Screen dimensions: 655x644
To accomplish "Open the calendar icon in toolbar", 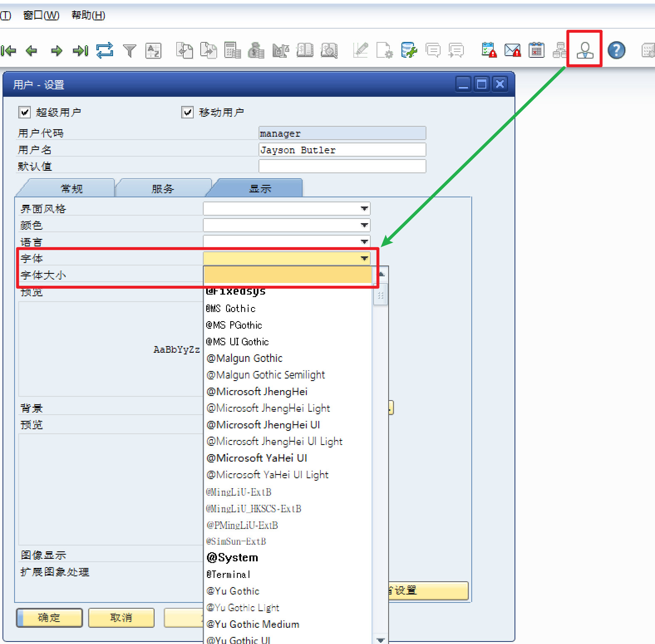I will click(x=537, y=50).
